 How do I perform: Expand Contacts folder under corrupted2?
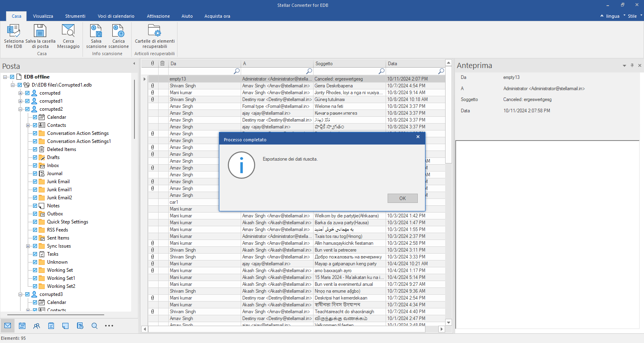point(28,125)
